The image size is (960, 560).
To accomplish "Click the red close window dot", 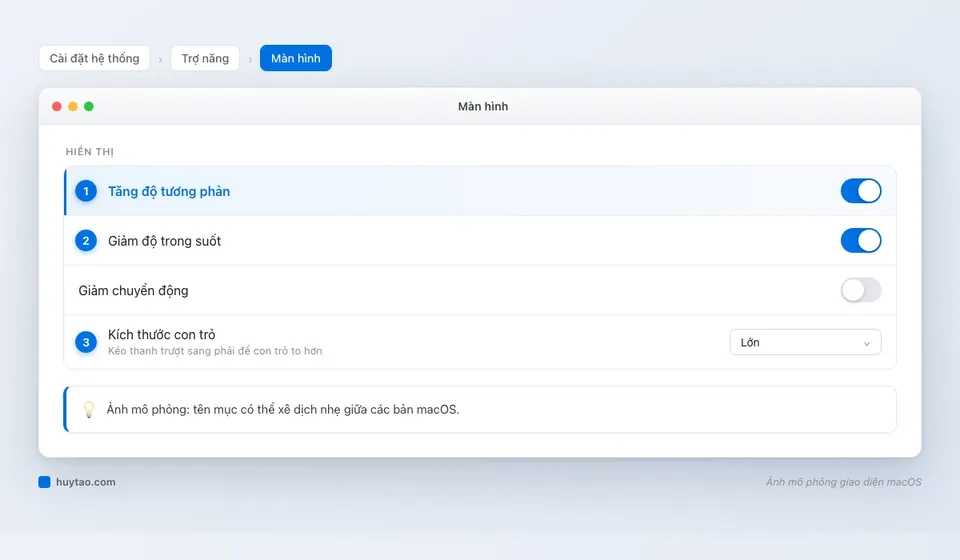I will click(x=57, y=106).
